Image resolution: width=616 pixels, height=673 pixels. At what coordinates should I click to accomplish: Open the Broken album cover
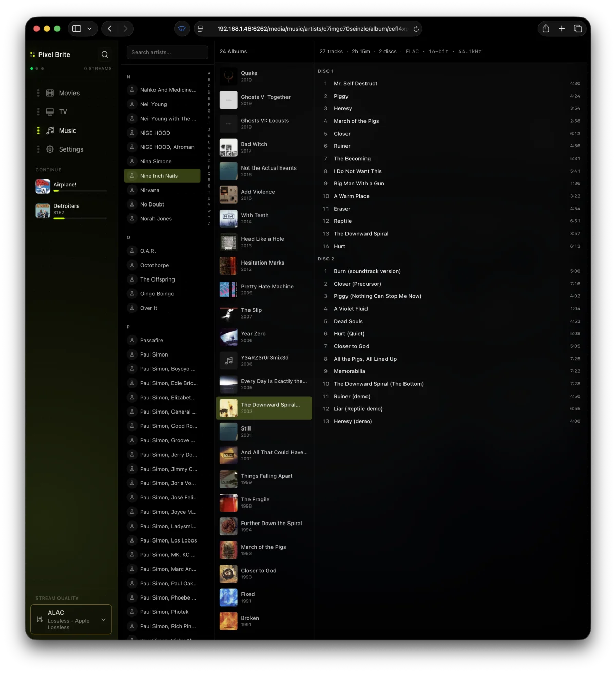[228, 621]
